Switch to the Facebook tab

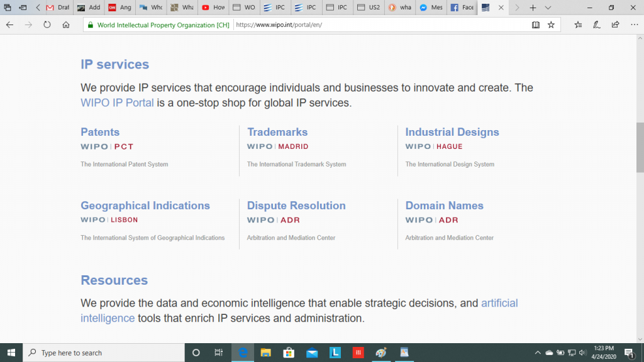coord(461,8)
